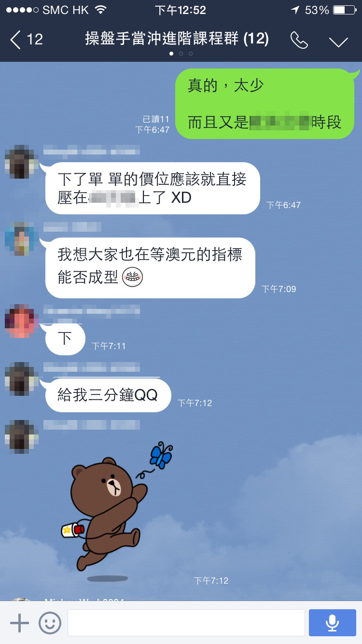Open the emoji sticker picker

50,623
